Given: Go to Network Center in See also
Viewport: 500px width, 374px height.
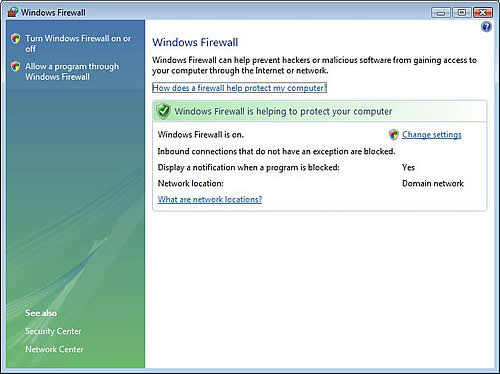Looking at the screenshot, I should tap(54, 349).
